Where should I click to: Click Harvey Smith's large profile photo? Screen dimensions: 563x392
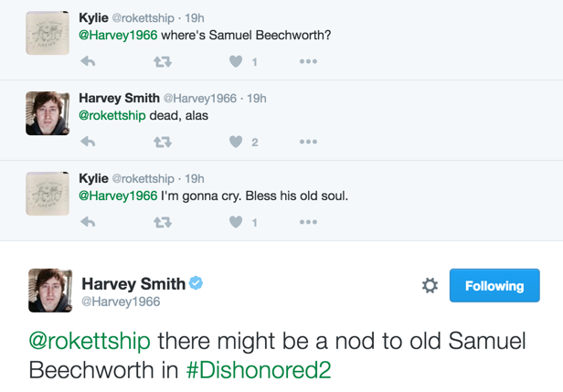coord(50,291)
